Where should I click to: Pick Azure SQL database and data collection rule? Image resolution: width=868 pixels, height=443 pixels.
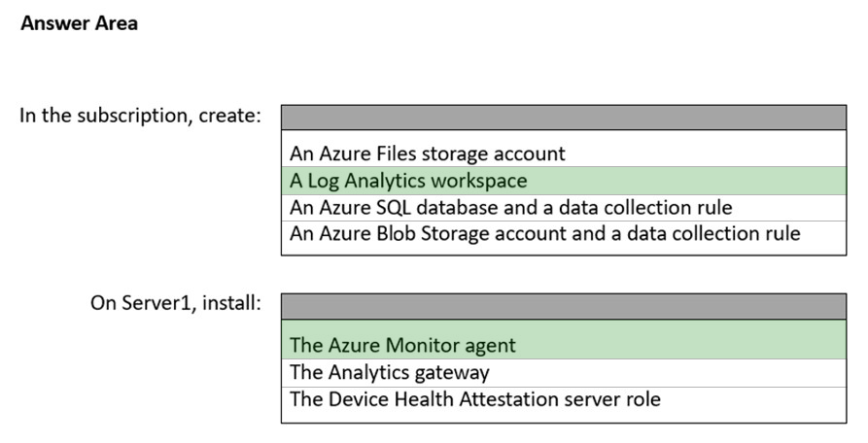(510, 207)
